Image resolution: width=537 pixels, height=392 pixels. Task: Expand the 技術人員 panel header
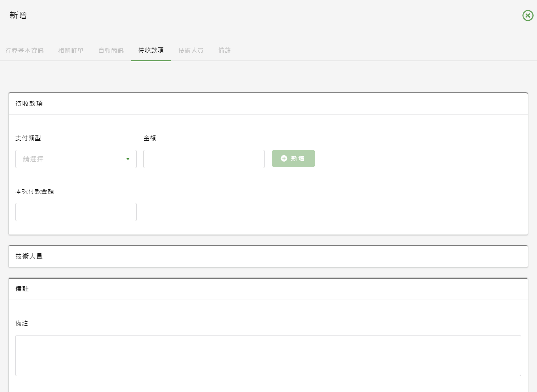click(x=29, y=256)
